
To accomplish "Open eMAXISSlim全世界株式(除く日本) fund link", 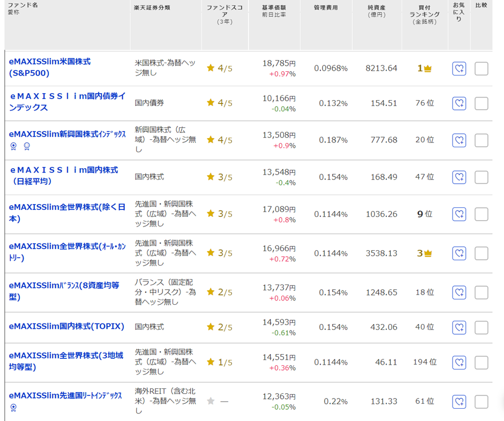I will (x=67, y=213).
